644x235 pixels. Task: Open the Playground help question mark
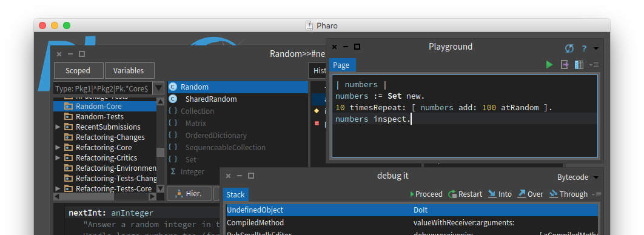[x=583, y=48]
